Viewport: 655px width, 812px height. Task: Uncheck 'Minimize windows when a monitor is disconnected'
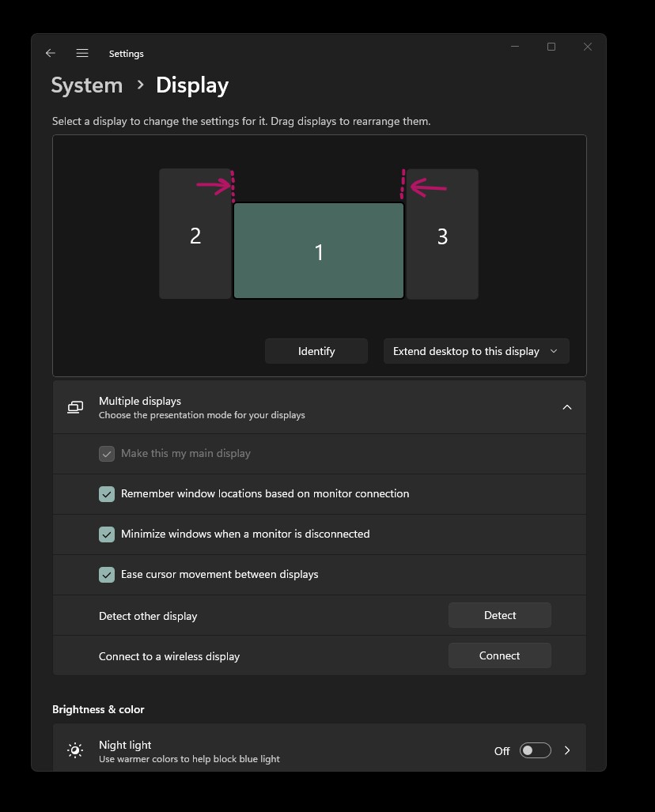click(x=107, y=534)
